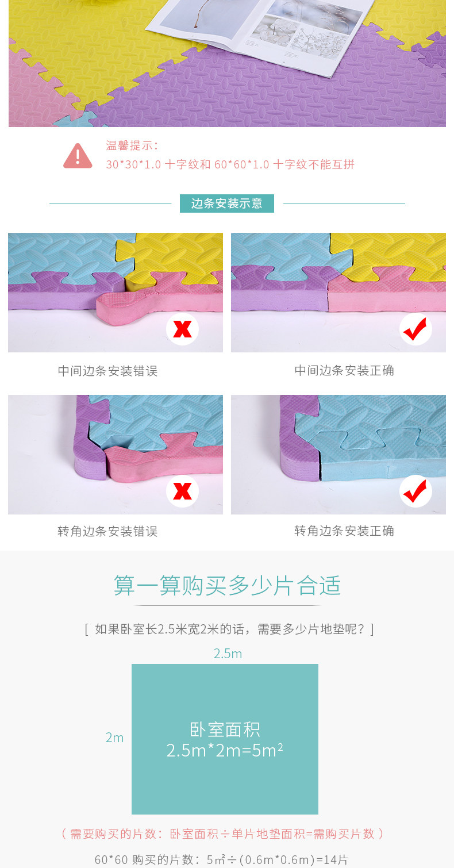This screenshot has width=454, height=868.
Task: Open the middle edge strip correct installation photo
Action: pos(338,293)
